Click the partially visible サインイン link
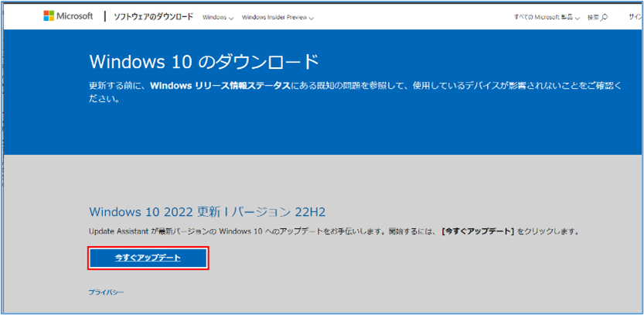The width and height of the screenshot is (644, 315). [635, 17]
